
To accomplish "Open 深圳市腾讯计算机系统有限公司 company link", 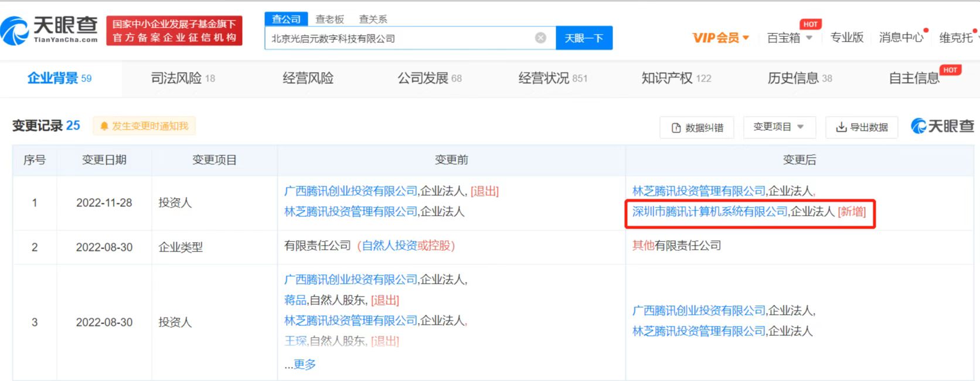I will (x=710, y=212).
